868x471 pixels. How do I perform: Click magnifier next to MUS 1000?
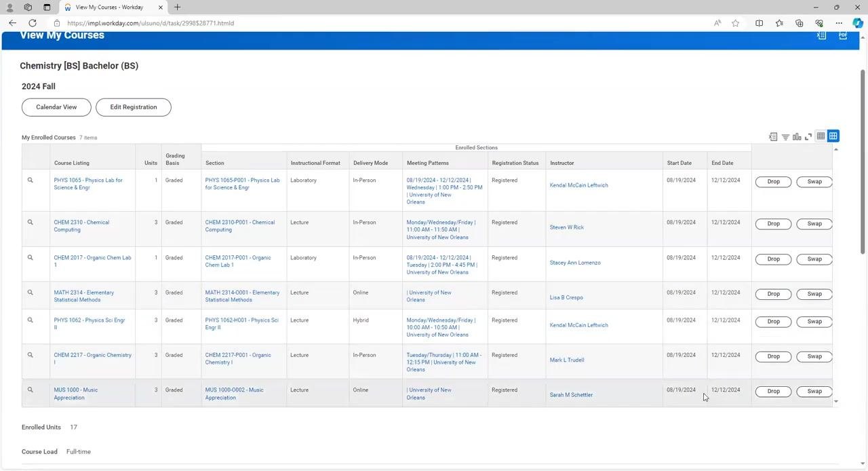30,390
